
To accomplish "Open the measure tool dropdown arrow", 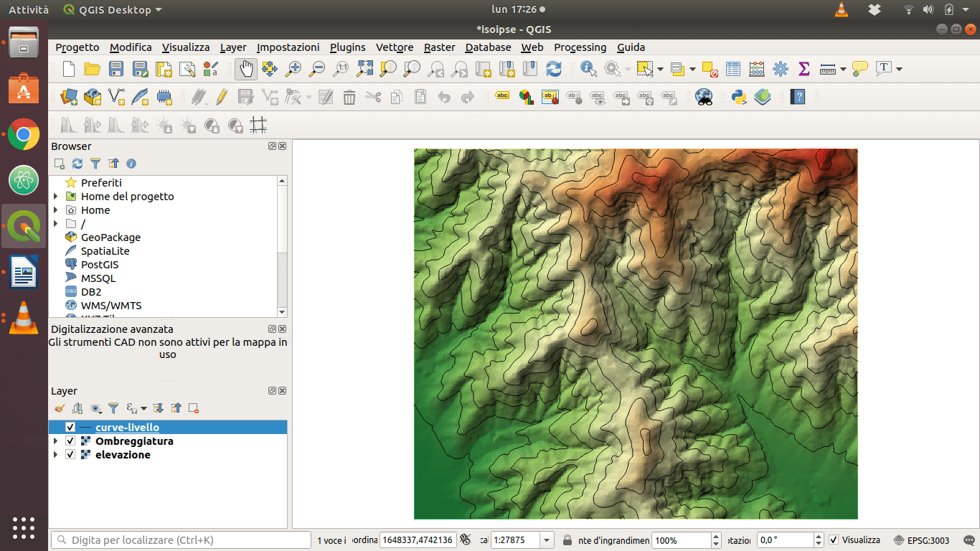I will [843, 69].
